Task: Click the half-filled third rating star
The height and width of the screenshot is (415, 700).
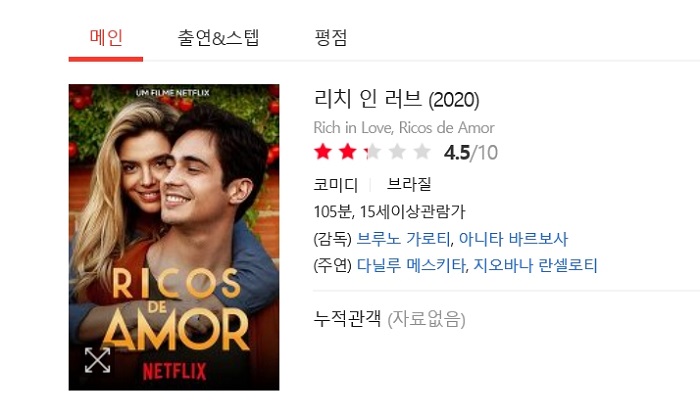Action: click(372, 152)
